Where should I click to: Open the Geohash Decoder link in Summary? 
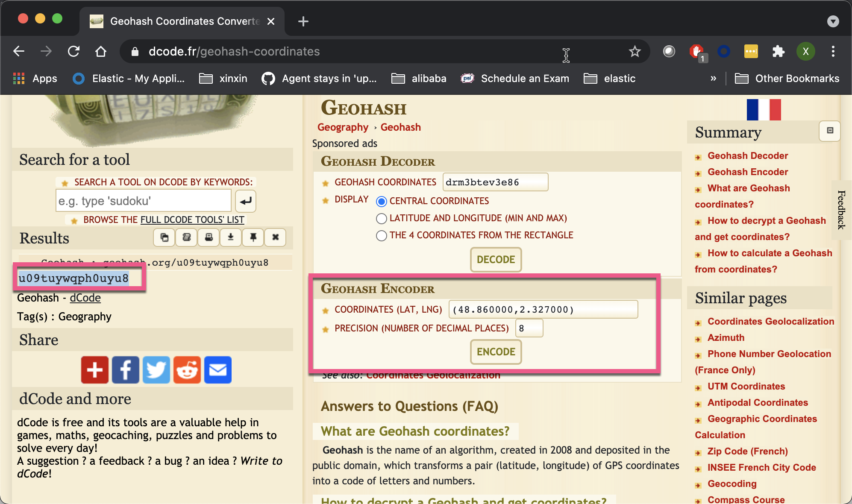tap(748, 155)
